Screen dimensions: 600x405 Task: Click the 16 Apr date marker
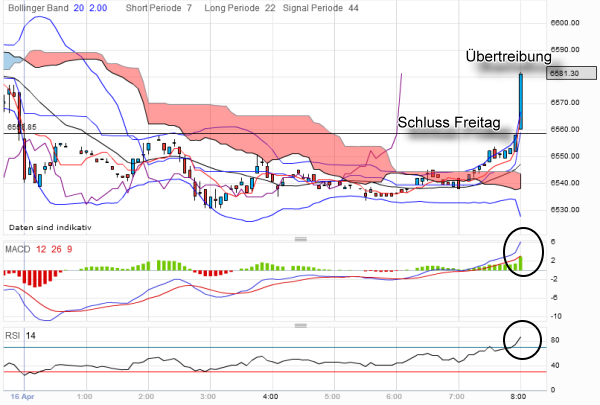coord(22,396)
